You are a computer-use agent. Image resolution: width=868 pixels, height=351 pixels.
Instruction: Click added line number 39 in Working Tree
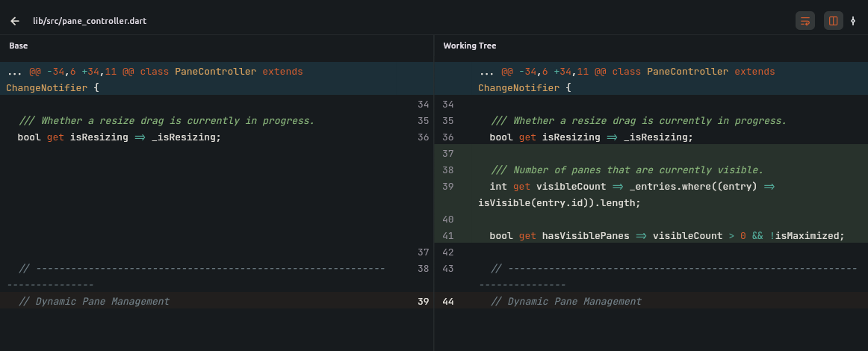(448, 187)
